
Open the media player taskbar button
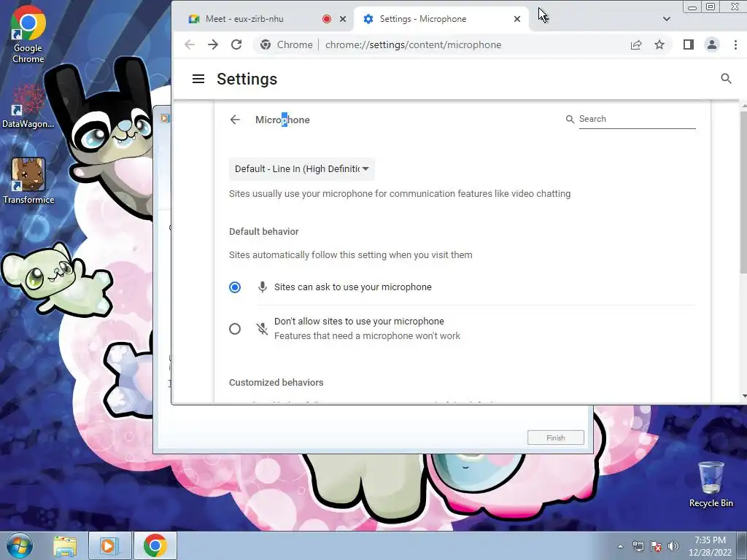(x=109, y=545)
